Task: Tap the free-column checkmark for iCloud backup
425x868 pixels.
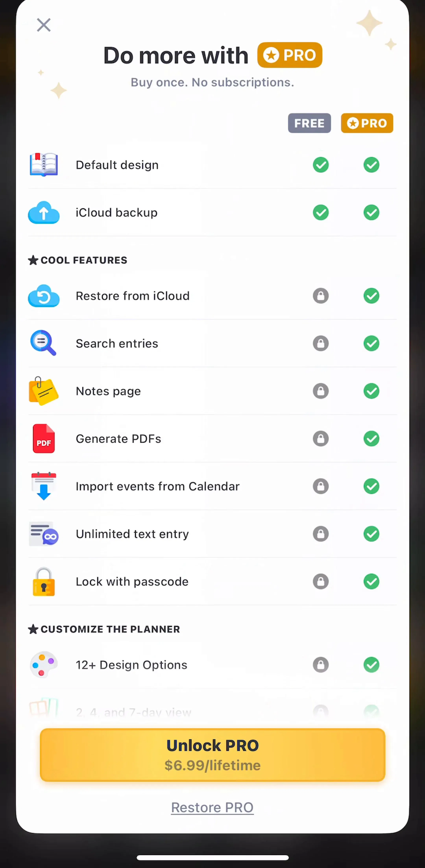Action: click(321, 213)
